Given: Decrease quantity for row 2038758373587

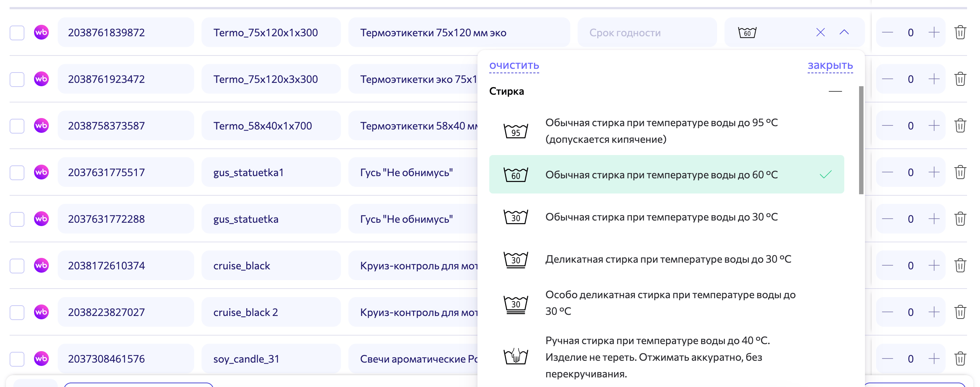Looking at the screenshot, I should click(x=887, y=125).
